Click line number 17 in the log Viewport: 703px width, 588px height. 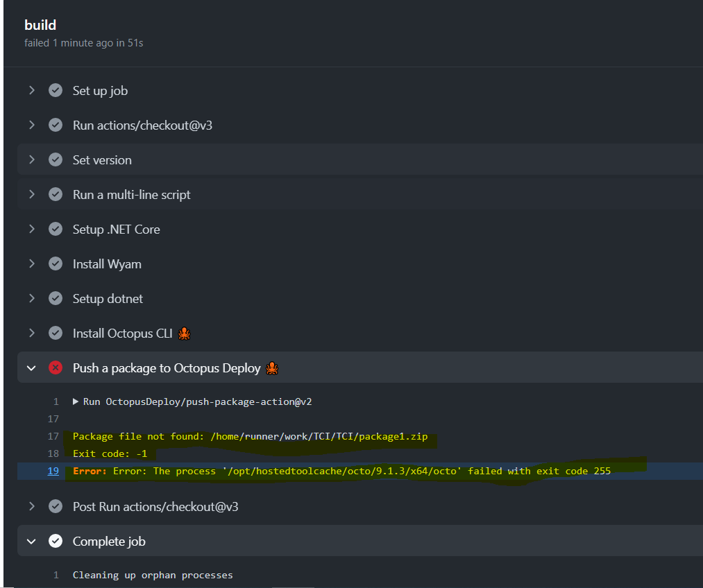click(x=53, y=435)
